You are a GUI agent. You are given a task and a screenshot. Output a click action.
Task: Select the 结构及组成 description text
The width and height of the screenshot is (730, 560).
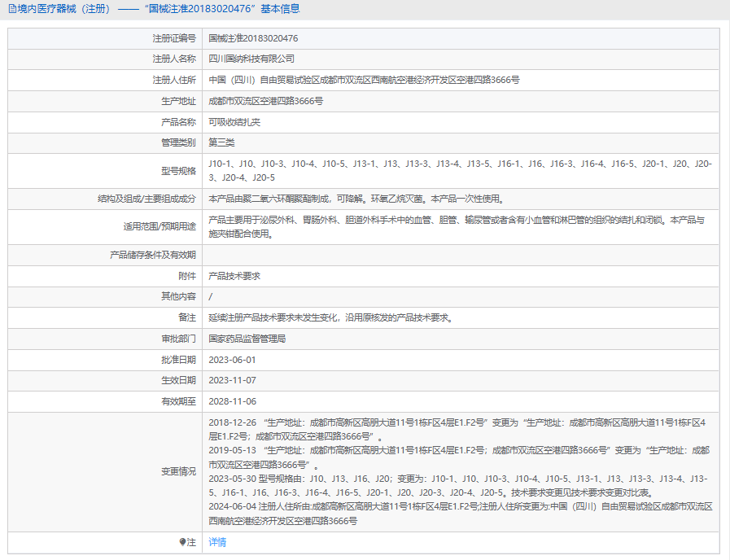coord(356,199)
